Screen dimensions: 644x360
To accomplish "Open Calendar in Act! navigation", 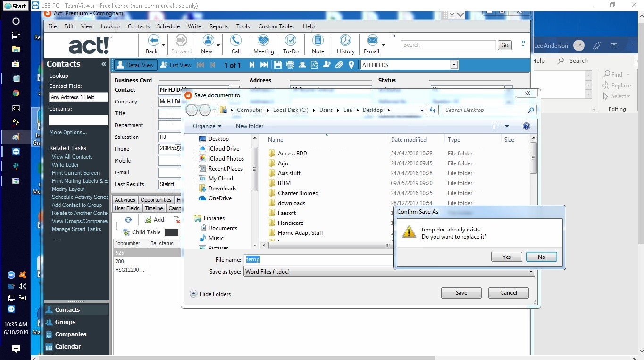I will pyautogui.click(x=68, y=347).
